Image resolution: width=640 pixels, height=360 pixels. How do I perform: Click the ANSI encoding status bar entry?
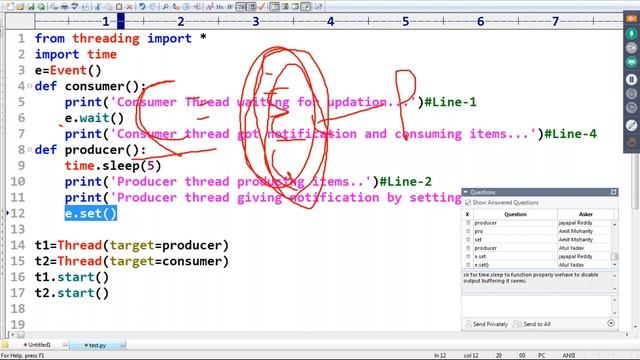point(568,356)
